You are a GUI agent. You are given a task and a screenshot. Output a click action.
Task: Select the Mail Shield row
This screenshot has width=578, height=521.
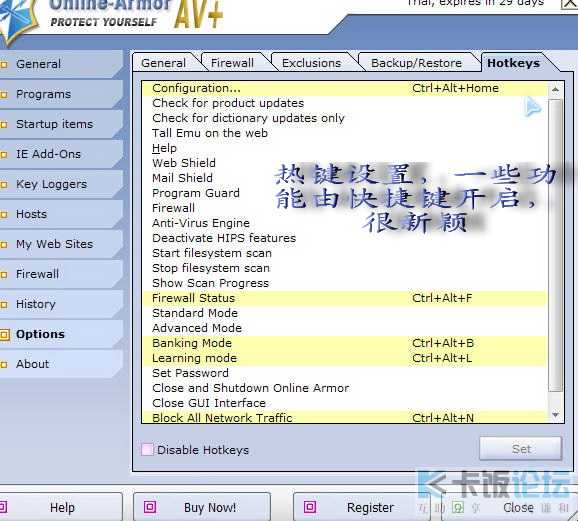point(345,178)
